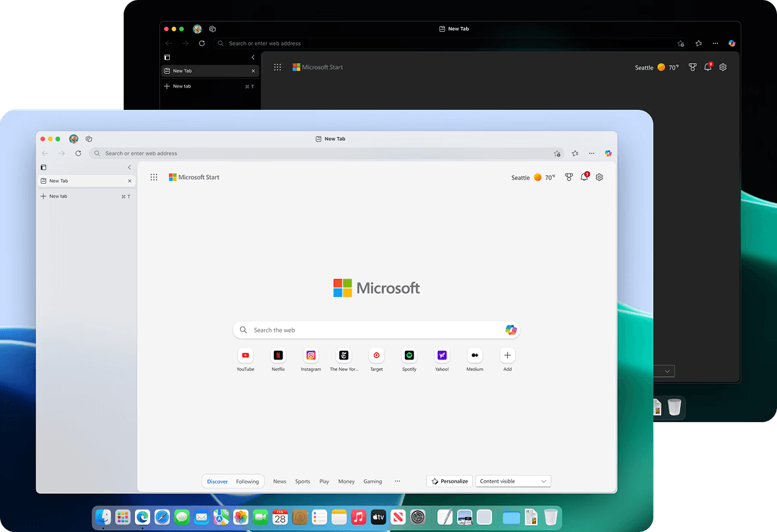
Task: Click the Copilot toolbar icon in front window
Action: pos(608,153)
